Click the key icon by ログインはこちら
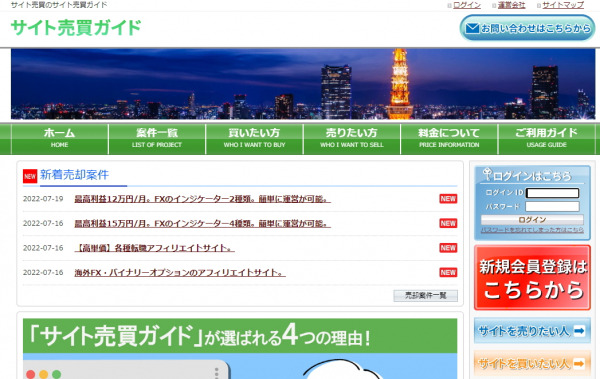Screen dimensions: 600x379 [487, 174]
